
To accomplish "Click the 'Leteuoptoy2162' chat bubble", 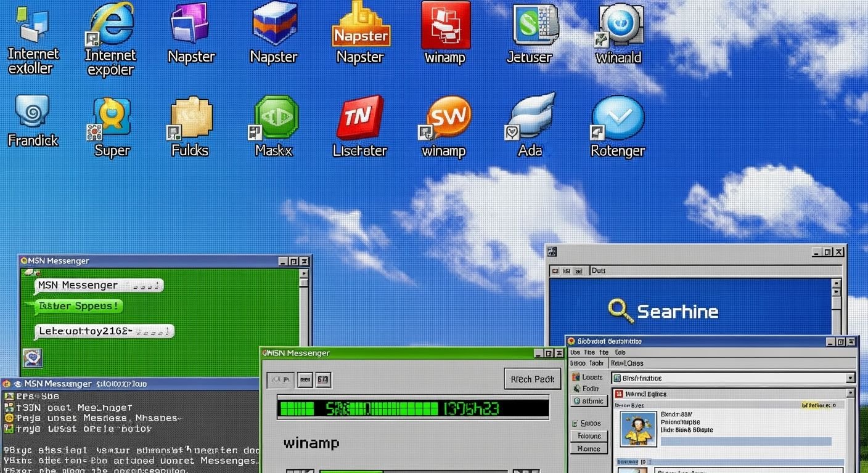I will (x=104, y=331).
